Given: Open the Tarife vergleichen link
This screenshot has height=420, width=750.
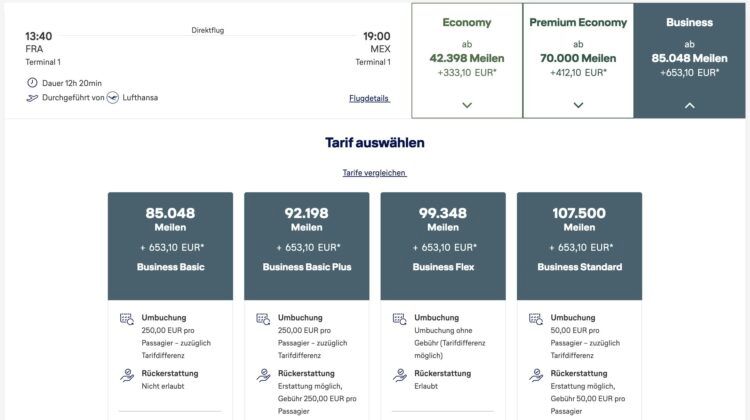Looking at the screenshot, I should (374, 173).
